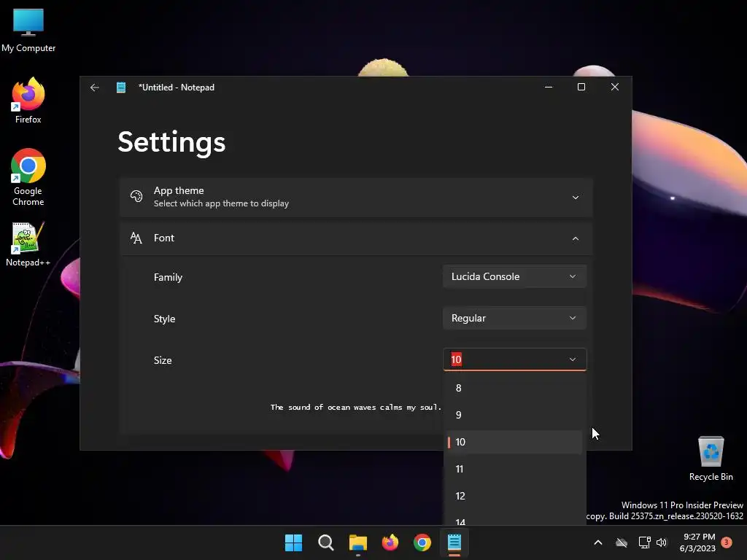Click the ocean waves preview text
The width and height of the screenshot is (747, 560).
tap(356, 407)
